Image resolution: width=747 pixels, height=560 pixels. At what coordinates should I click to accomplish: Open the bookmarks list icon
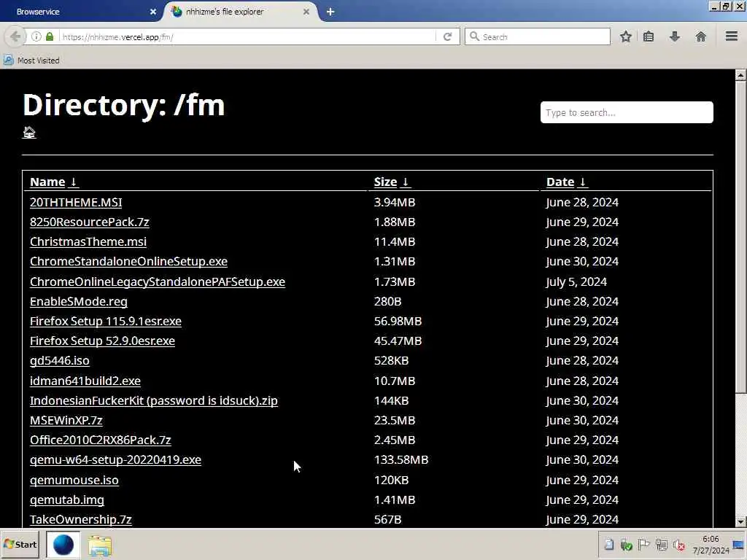pyautogui.click(x=649, y=36)
